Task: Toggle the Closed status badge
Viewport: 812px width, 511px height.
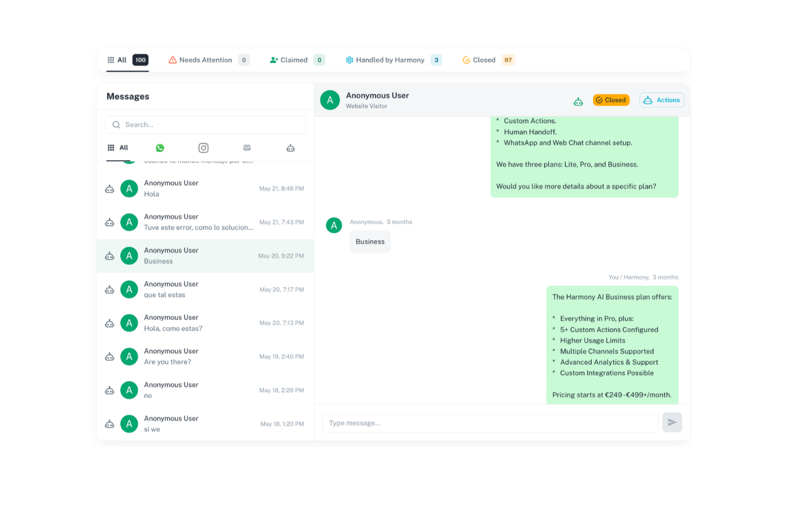Action: coord(611,100)
